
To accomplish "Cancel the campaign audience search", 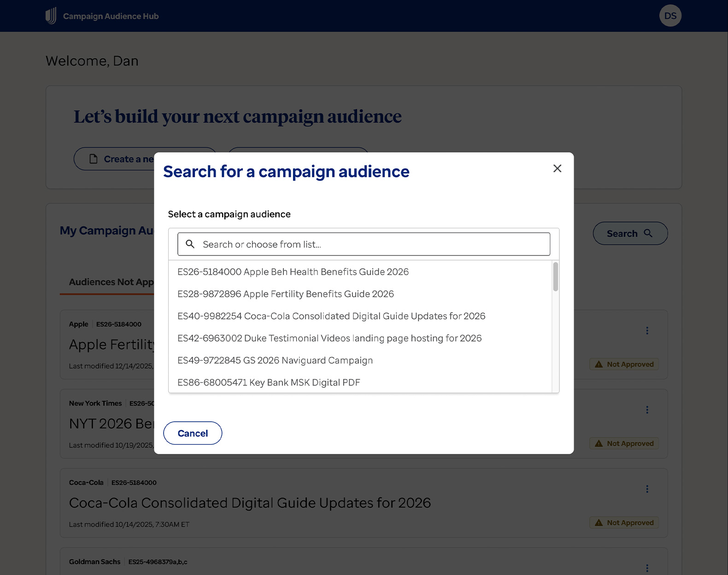I will tap(193, 433).
